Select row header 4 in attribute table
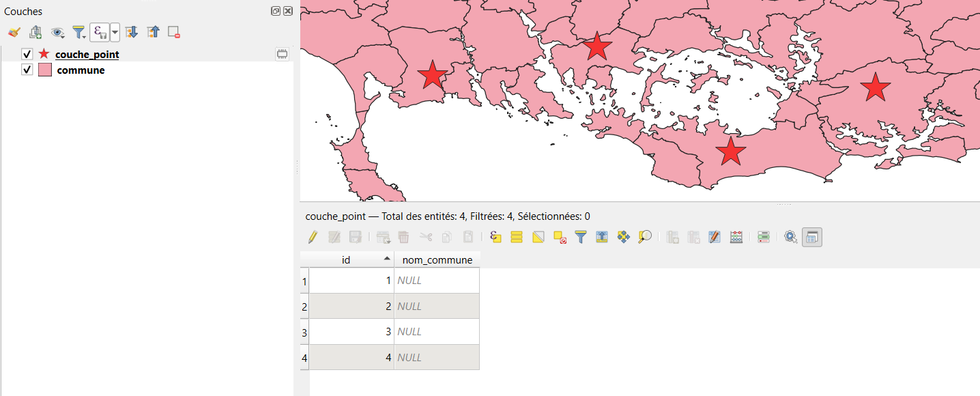Viewport: 980px width, 396px height. pos(304,357)
